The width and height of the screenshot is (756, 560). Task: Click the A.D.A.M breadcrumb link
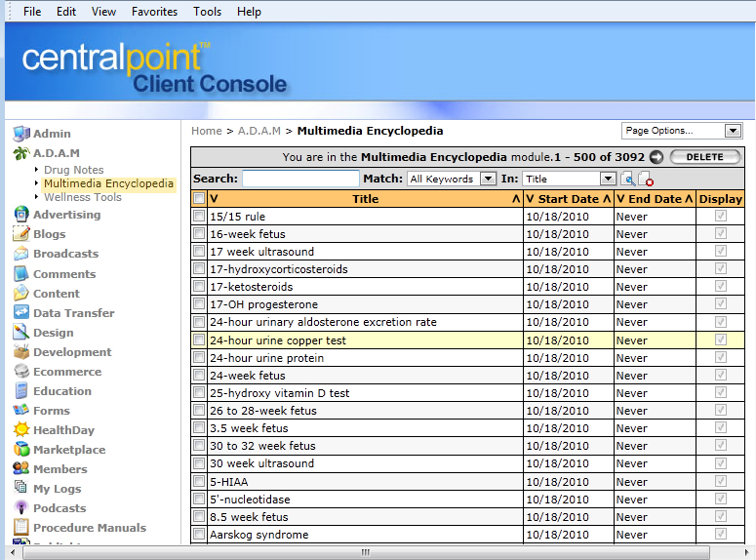click(259, 131)
